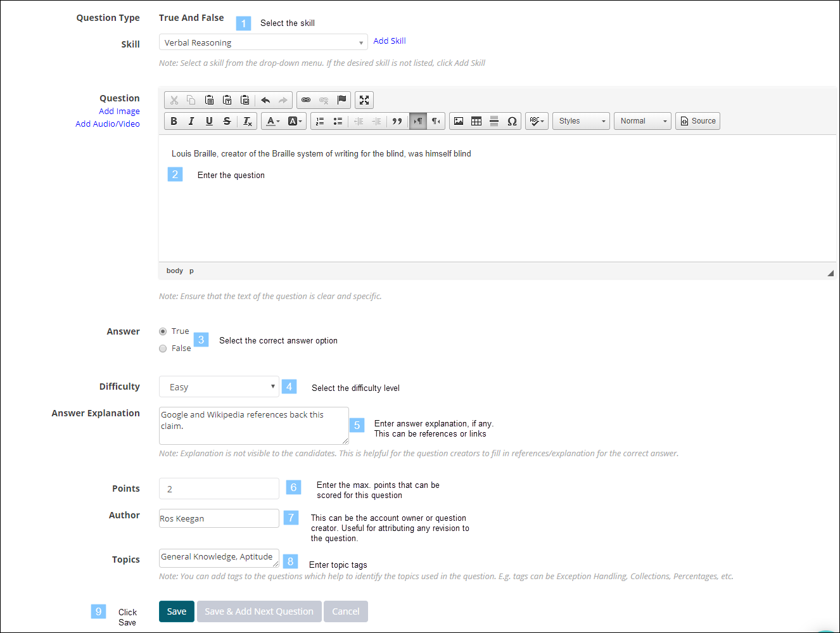Viewport: 840px width, 633px height.
Task: Insert a special character with Omega icon
Action: 512,121
